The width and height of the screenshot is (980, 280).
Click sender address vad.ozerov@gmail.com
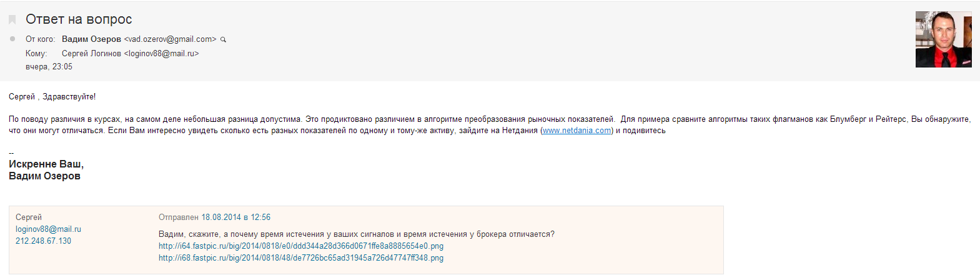pos(170,39)
